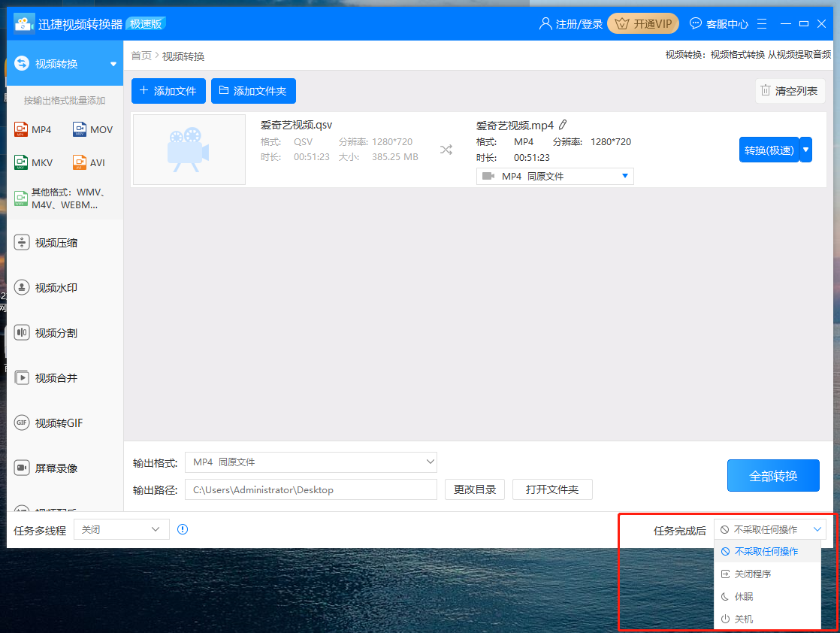Click the GIF circle icon

[x=22, y=423]
